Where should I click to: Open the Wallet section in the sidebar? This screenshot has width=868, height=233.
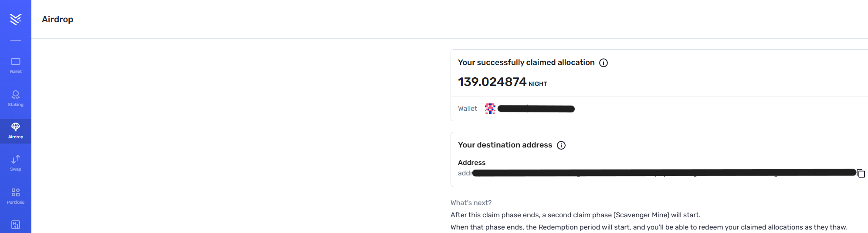16,65
